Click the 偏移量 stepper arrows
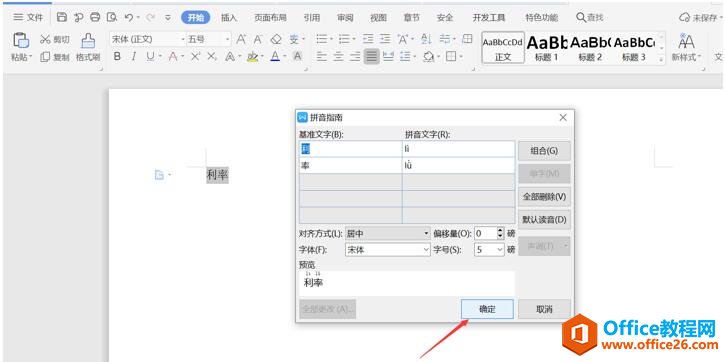 tap(500, 233)
